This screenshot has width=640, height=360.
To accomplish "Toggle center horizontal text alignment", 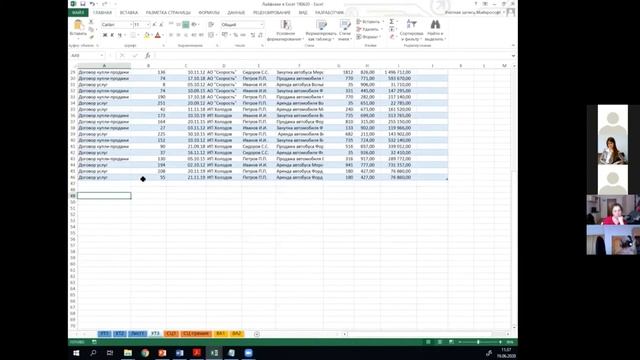I will coord(178,36).
